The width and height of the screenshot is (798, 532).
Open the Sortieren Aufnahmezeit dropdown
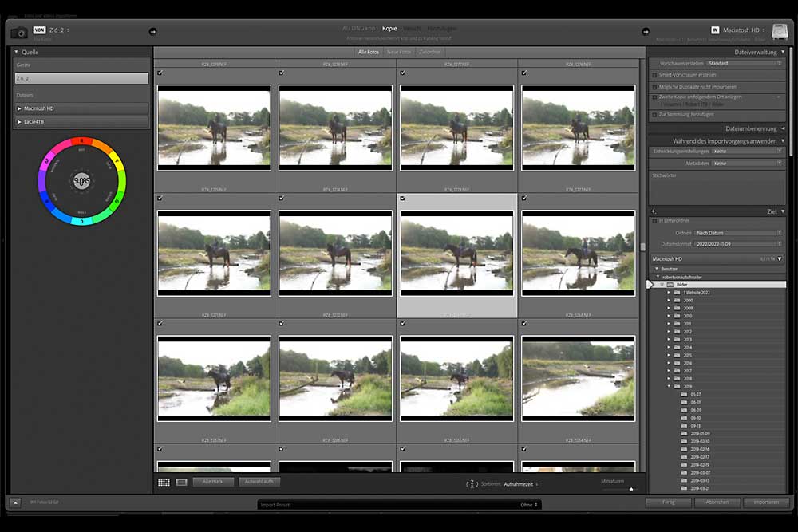(521, 484)
